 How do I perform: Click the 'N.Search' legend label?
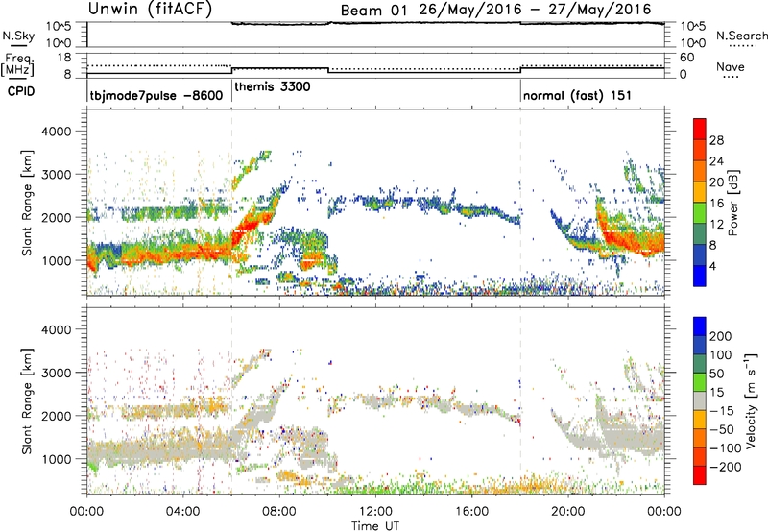click(x=741, y=36)
